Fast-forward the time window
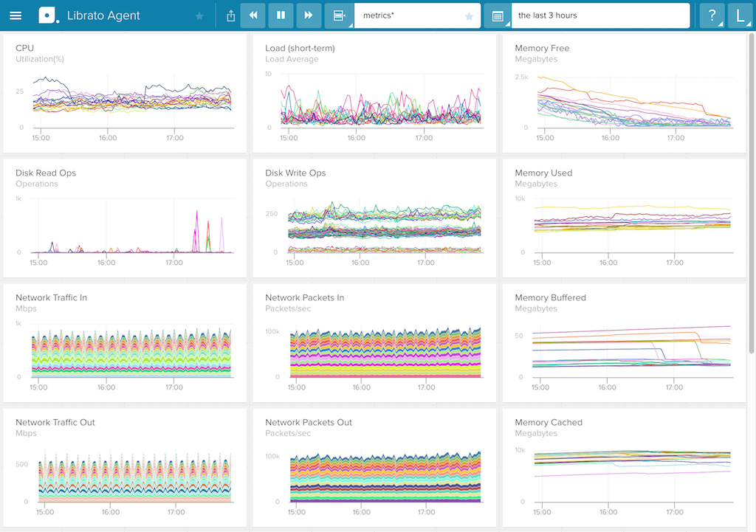 (x=309, y=15)
